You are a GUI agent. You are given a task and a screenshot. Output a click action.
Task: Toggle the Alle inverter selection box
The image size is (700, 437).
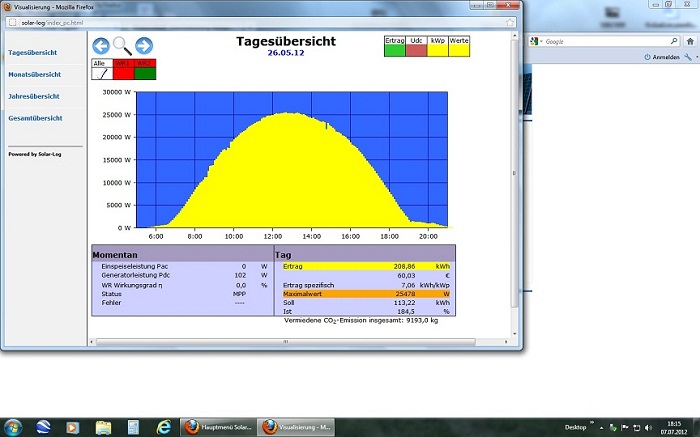pos(101,73)
